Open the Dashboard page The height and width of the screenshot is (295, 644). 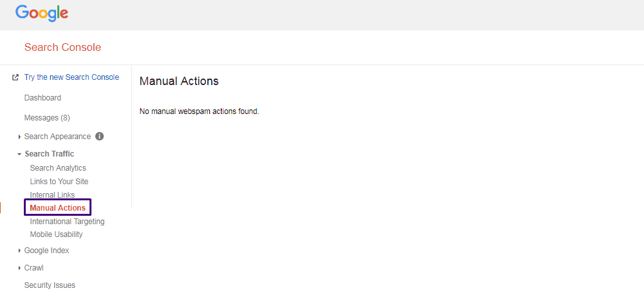click(43, 98)
